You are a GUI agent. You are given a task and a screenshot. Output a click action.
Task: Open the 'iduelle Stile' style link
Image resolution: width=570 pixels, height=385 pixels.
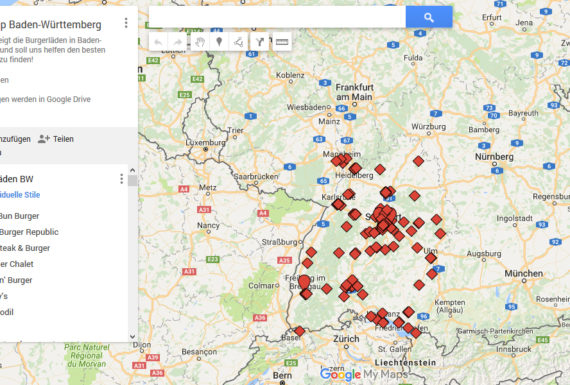[20, 195]
